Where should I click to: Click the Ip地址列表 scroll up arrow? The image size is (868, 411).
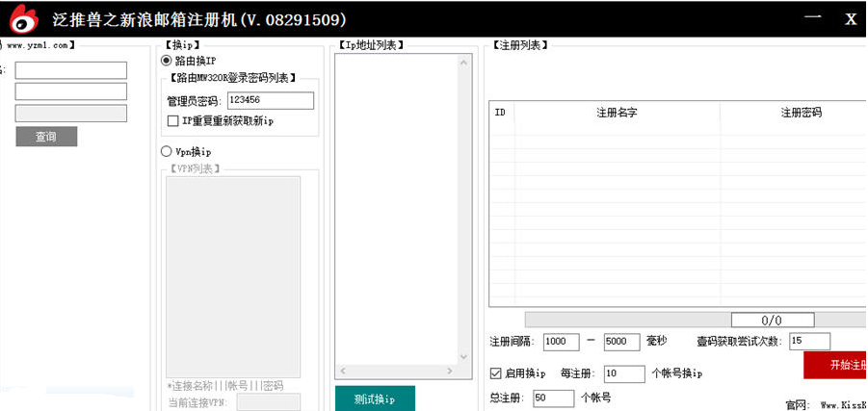(x=463, y=63)
